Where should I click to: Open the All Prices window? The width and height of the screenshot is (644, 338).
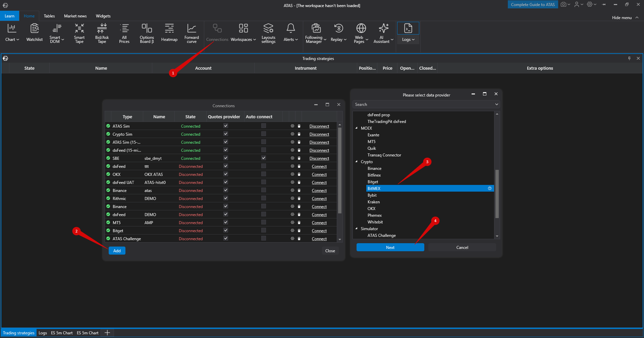(x=124, y=33)
